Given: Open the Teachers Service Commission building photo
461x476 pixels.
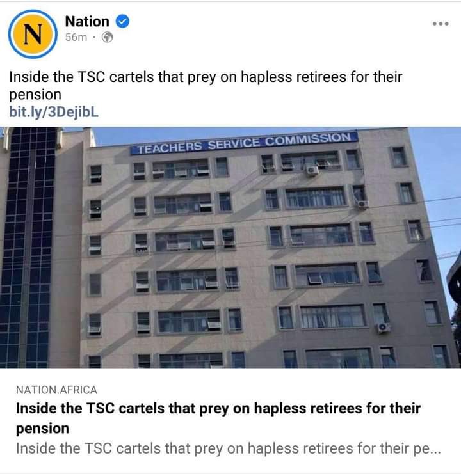Looking at the screenshot, I should coord(230,248).
